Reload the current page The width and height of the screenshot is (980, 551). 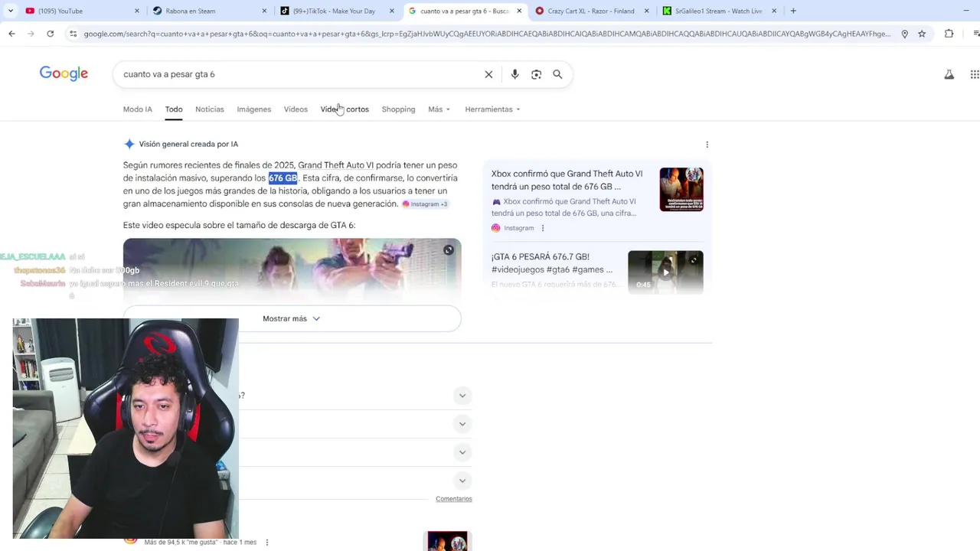[50, 34]
